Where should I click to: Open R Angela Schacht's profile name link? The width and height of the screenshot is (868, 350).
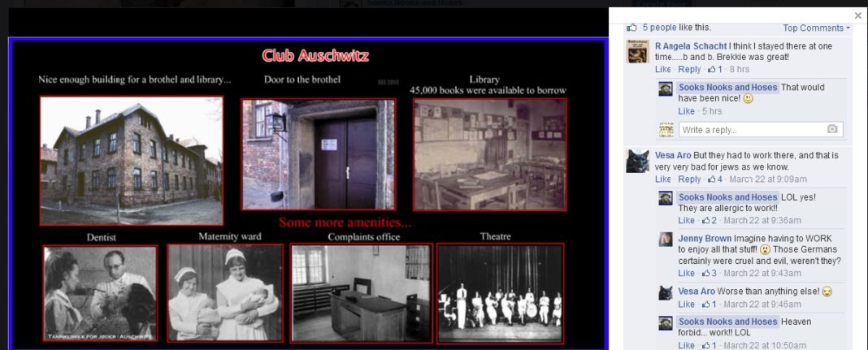[x=691, y=46]
